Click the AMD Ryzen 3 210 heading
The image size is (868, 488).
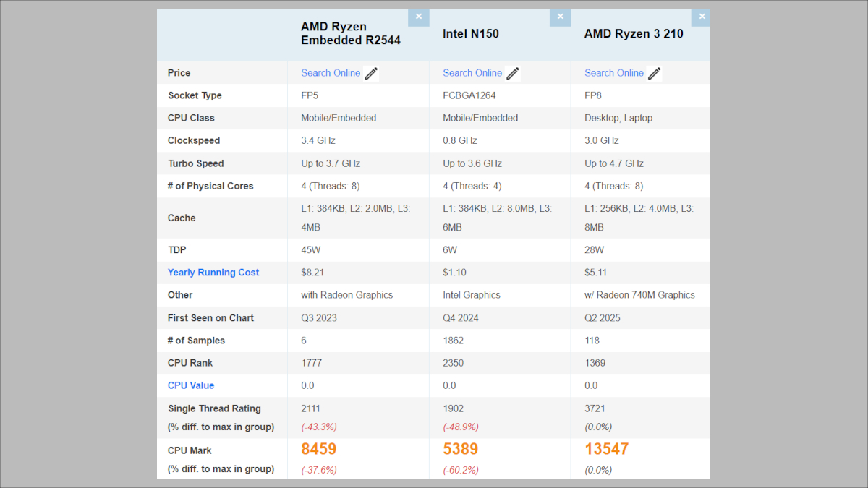[634, 33]
